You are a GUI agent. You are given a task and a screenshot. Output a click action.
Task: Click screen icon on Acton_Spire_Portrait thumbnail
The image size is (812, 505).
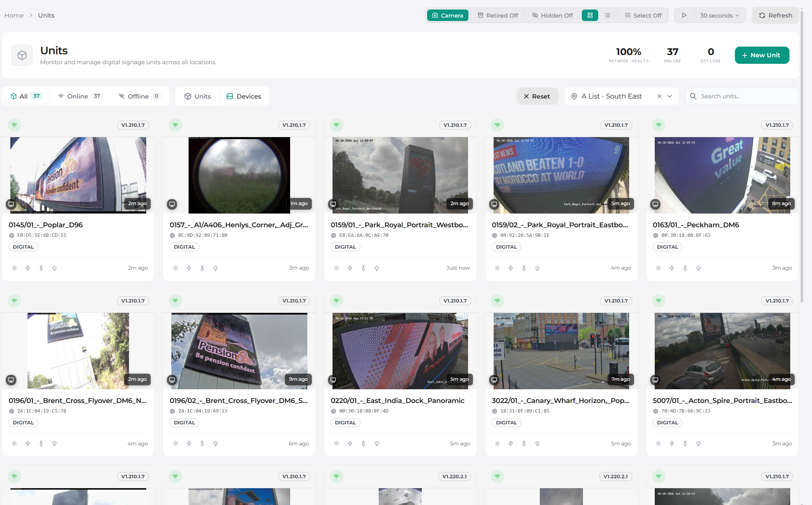655,380
